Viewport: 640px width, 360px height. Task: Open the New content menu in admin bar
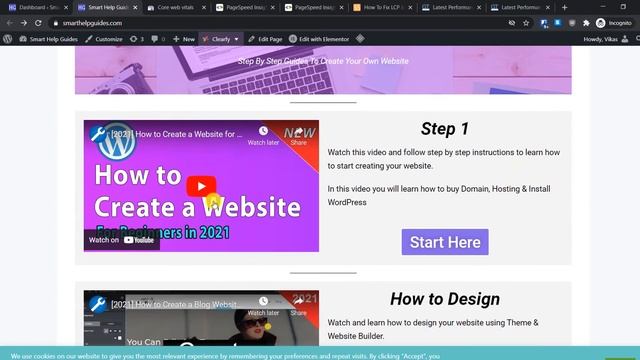[x=184, y=39]
